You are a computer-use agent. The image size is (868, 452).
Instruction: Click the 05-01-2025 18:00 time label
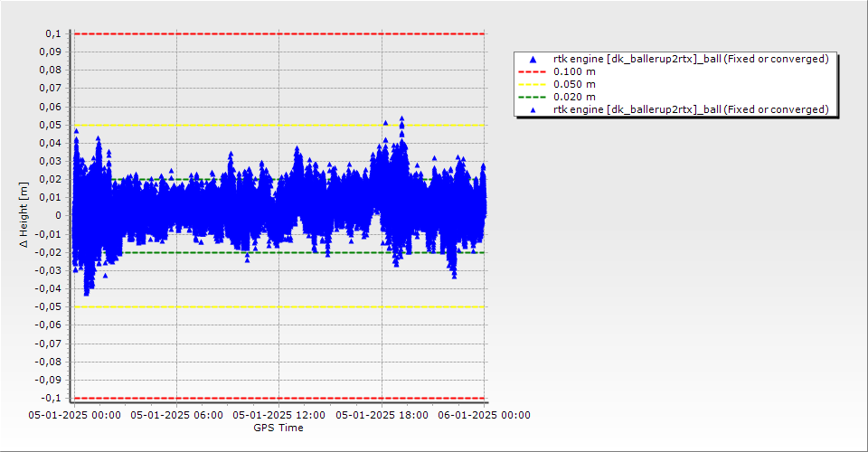coord(382,415)
